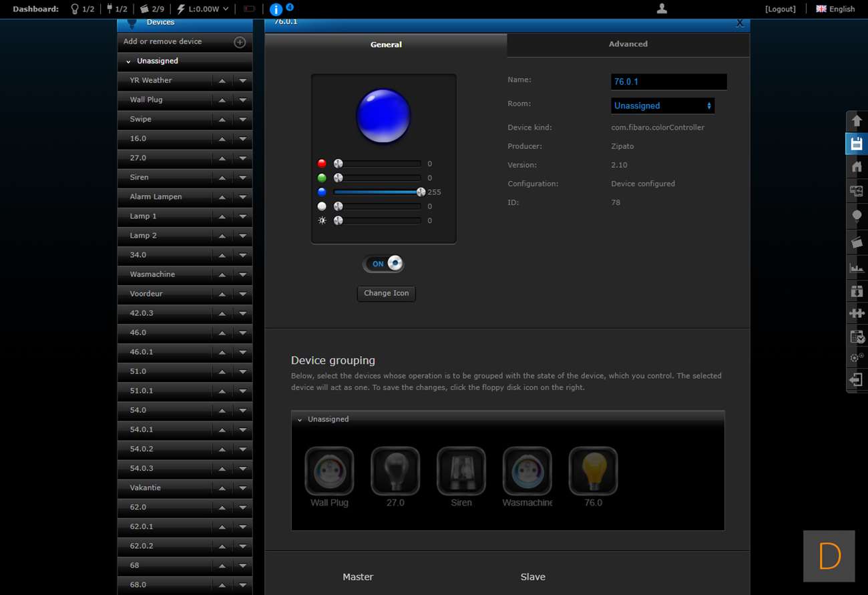Open the gears configuration sidebar icon

[857, 357]
